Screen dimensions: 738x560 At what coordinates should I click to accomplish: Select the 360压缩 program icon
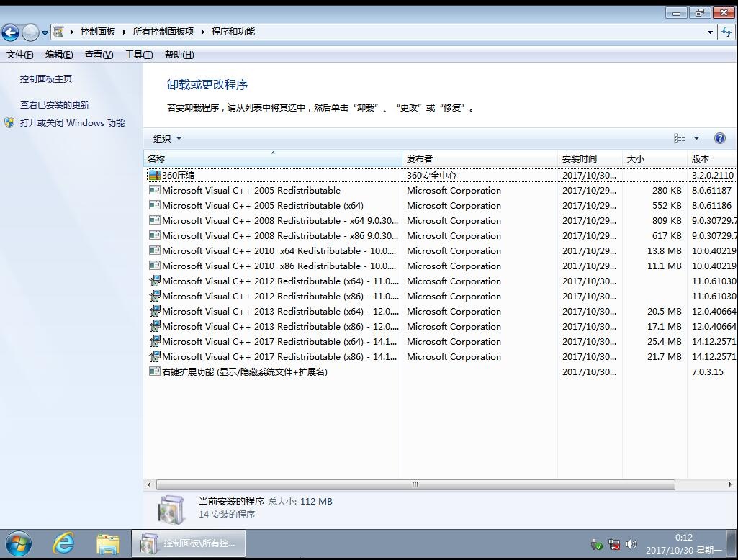point(154,175)
